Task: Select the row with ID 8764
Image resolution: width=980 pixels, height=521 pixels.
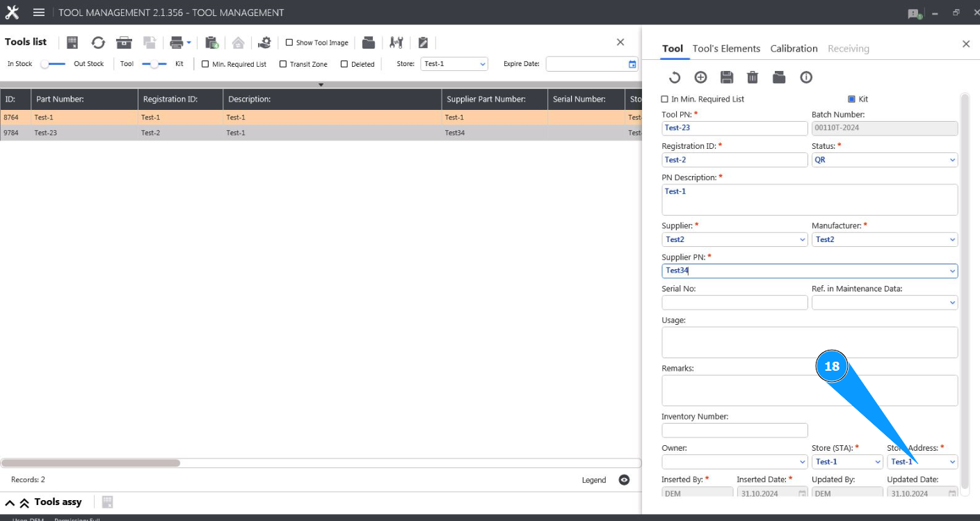Action: point(321,118)
